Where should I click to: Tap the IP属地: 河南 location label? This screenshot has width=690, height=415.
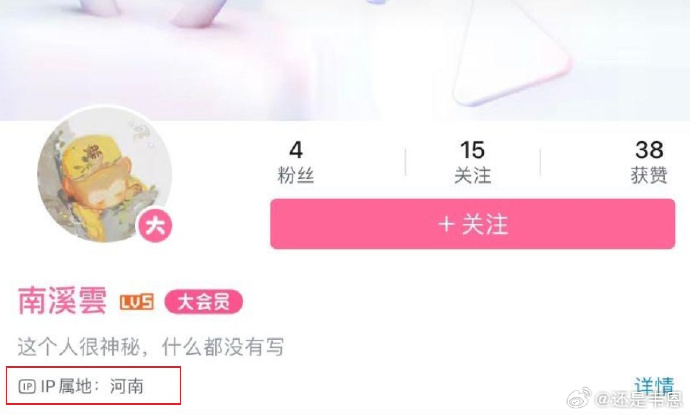pos(92,386)
